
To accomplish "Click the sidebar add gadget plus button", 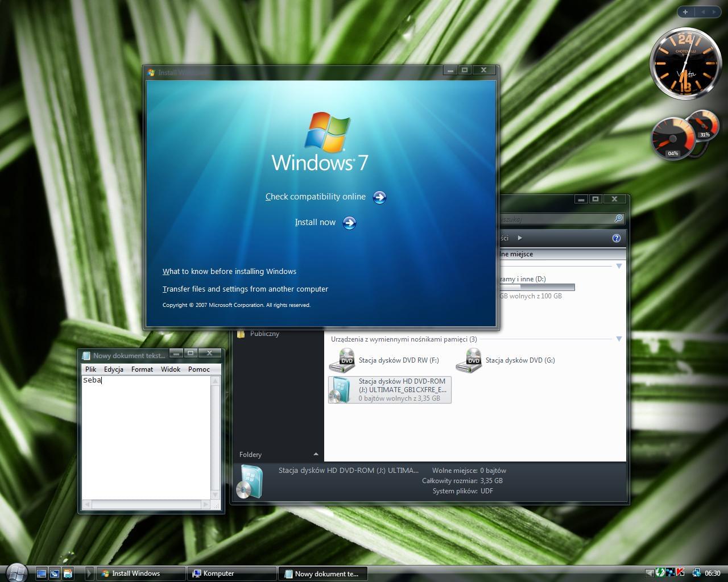I will click(685, 11).
